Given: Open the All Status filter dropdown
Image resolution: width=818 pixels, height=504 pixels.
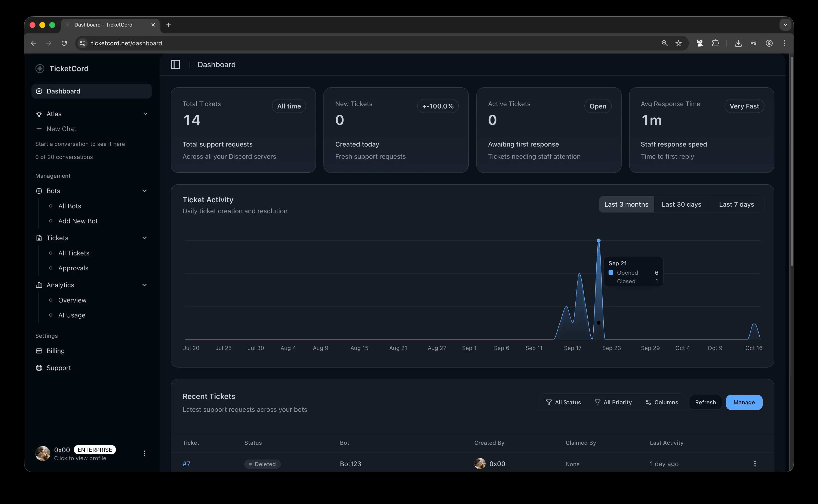Looking at the screenshot, I should tap(563, 402).
